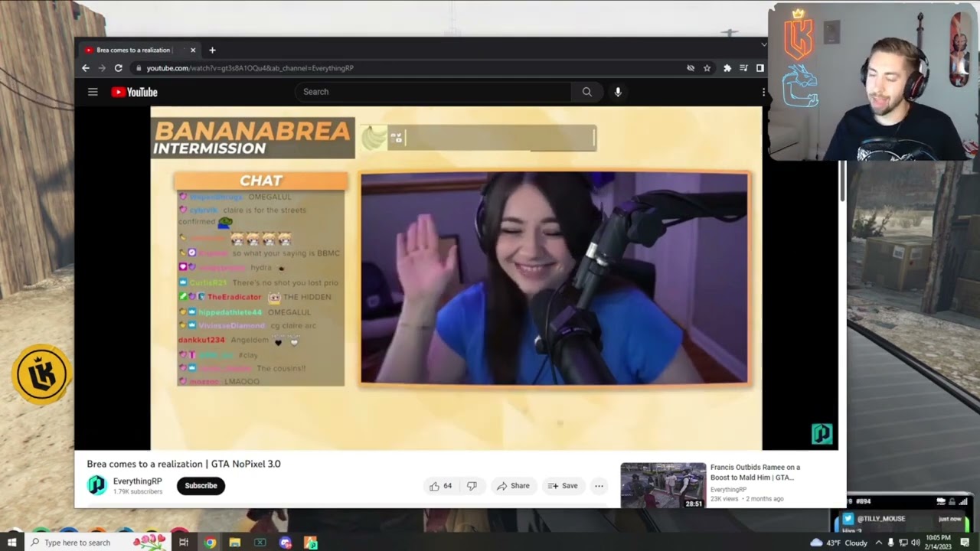The height and width of the screenshot is (551, 980).
Task: Open EverythingRP channel name link
Action: click(138, 481)
